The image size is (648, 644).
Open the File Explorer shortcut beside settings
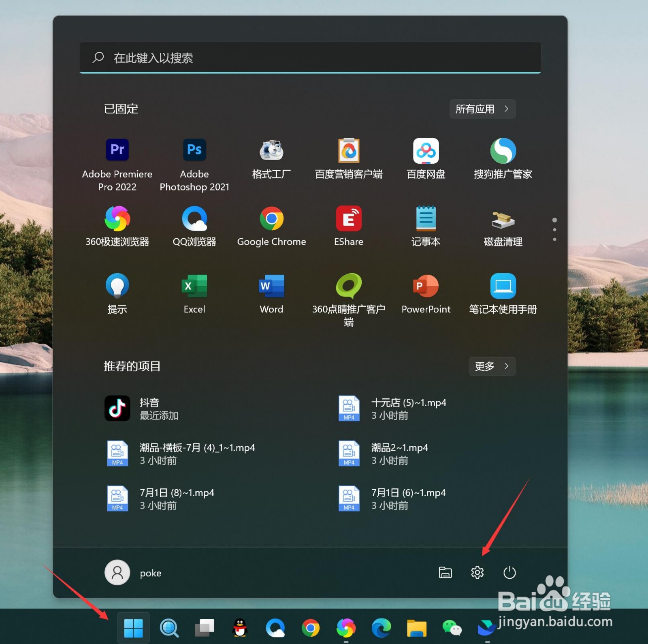[x=445, y=573]
